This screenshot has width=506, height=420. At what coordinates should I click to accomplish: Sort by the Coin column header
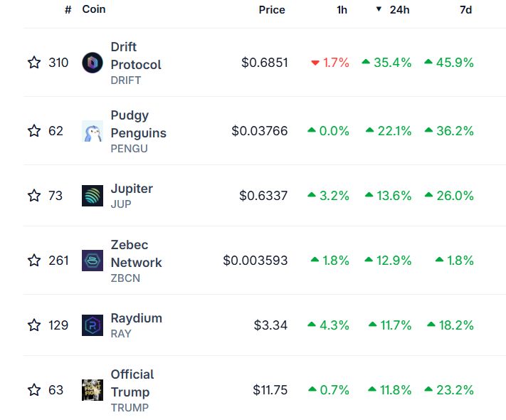pos(94,9)
